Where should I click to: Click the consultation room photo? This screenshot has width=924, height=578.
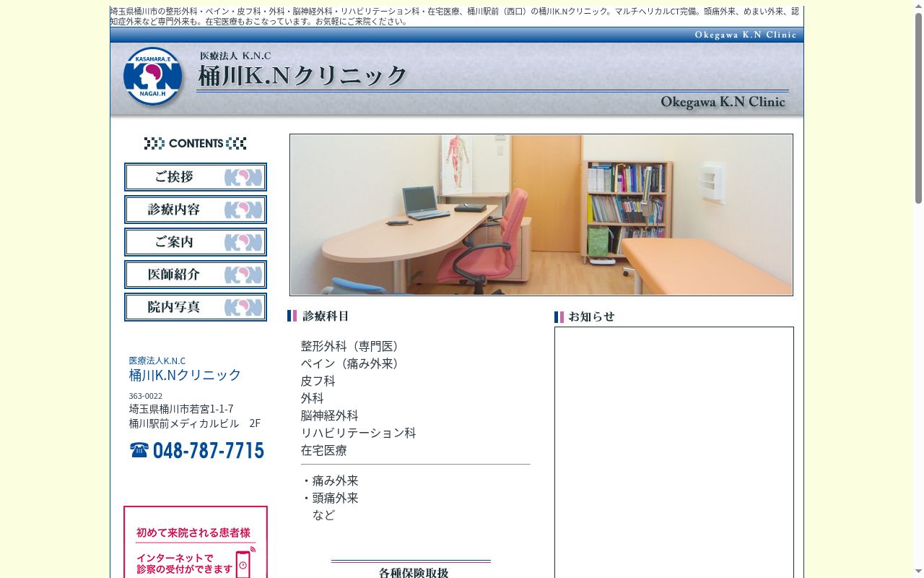pyautogui.click(x=541, y=215)
